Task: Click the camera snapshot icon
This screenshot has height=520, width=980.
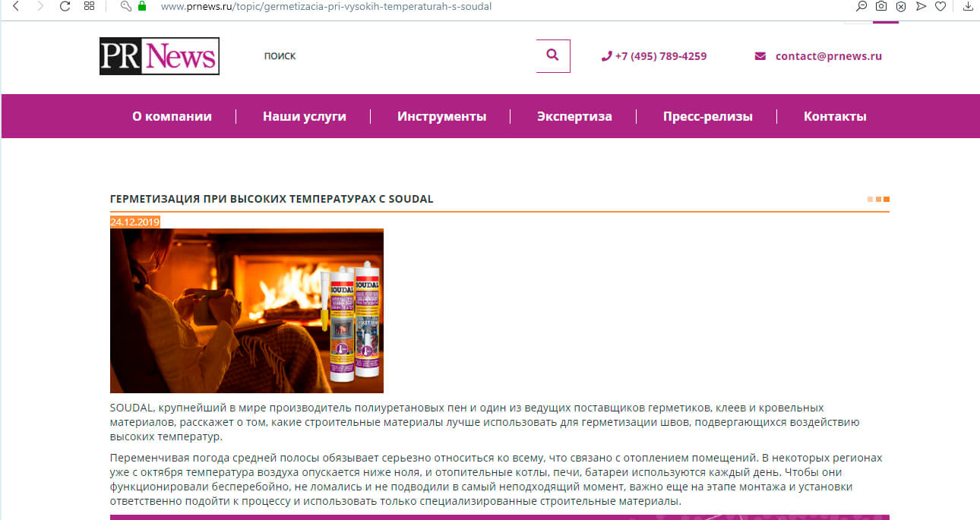Action: [x=881, y=6]
